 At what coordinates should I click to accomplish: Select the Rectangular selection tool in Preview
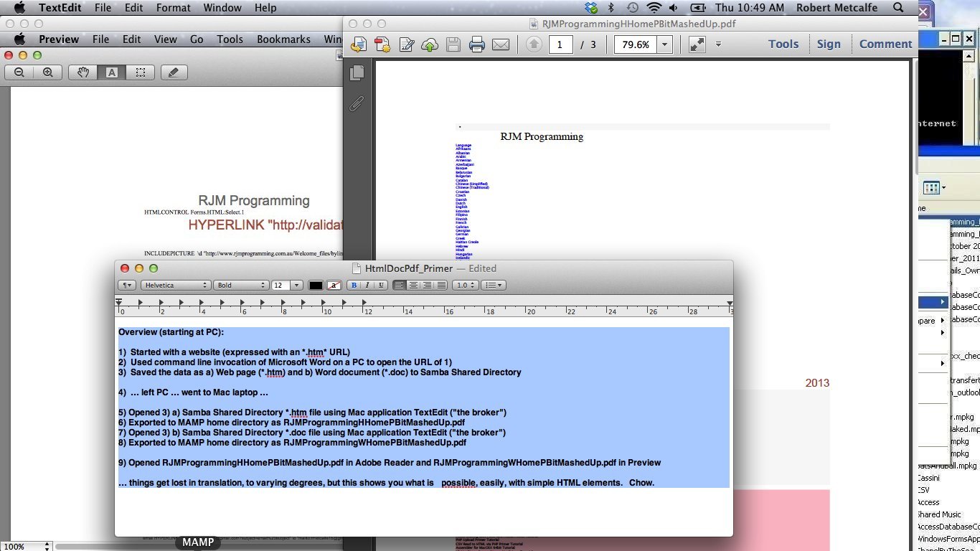(x=141, y=72)
